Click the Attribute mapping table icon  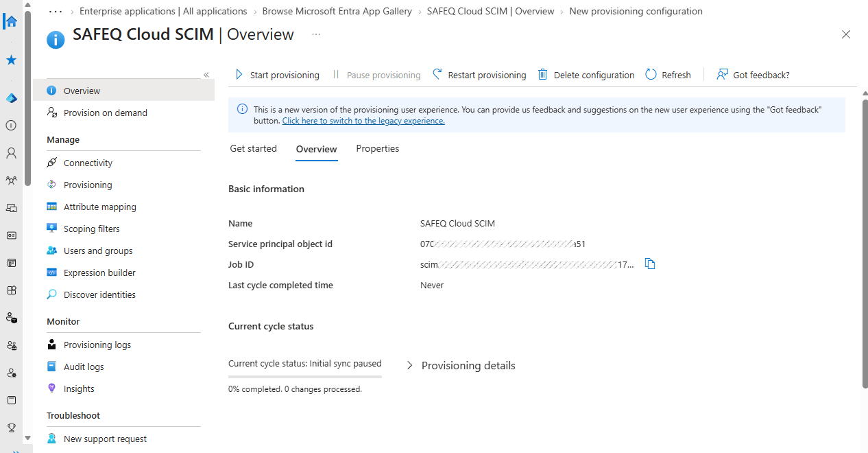pos(52,207)
